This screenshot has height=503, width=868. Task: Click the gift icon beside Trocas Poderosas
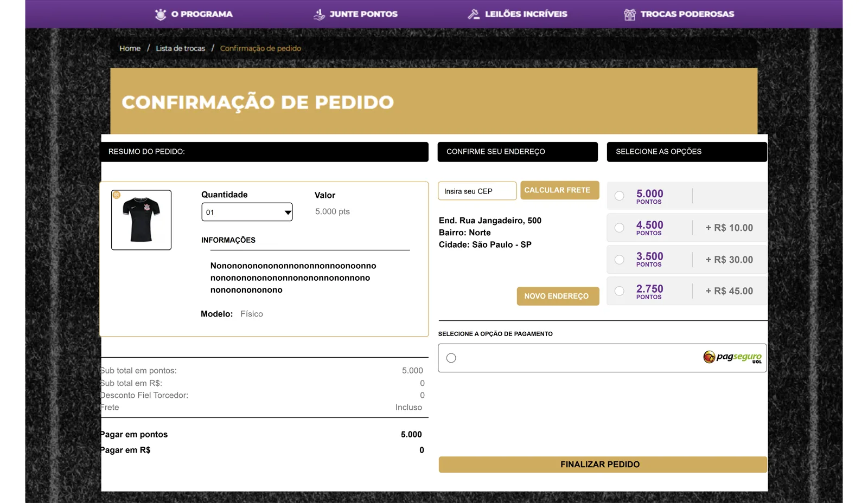(x=629, y=14)
